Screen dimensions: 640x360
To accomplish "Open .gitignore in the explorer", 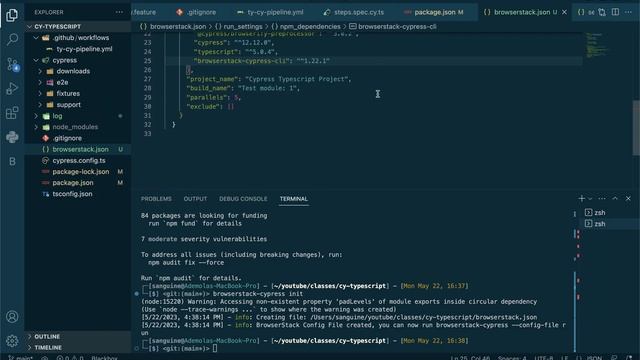I will tap(78, 138).
